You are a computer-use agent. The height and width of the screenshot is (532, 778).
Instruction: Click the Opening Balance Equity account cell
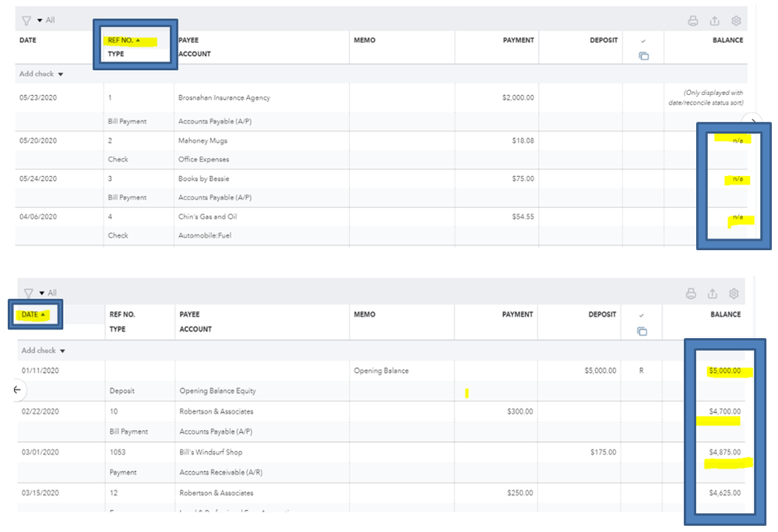tap(218, 391)
